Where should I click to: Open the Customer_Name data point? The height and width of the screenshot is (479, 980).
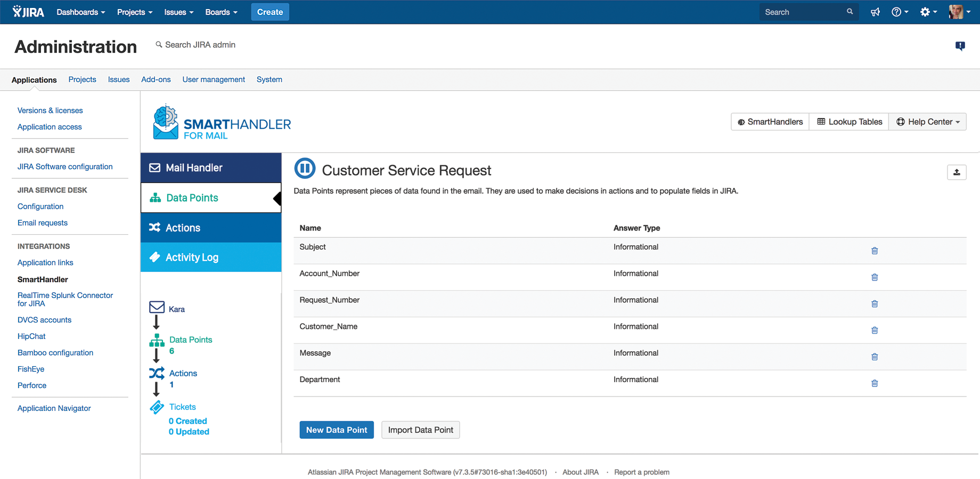(x=328, y=326)
